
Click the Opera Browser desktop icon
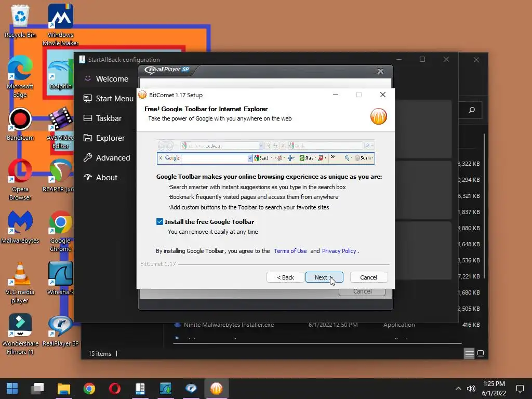20,179
